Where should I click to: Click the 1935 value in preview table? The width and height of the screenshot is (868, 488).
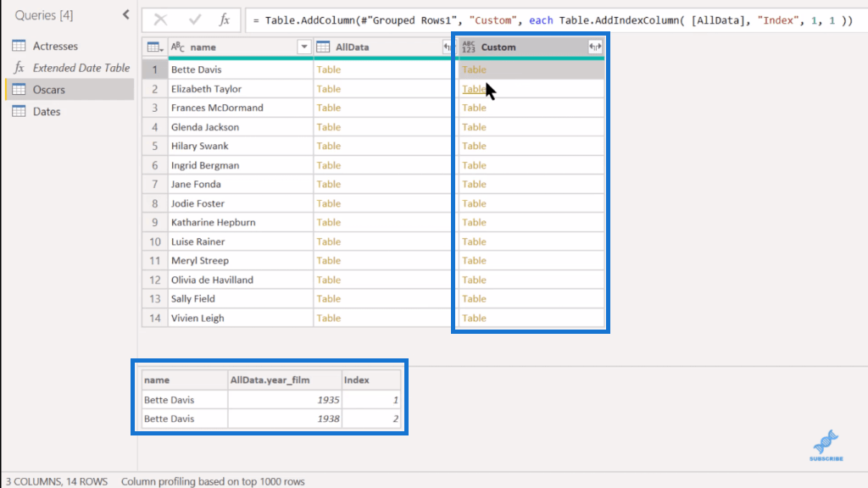(328, 400)
